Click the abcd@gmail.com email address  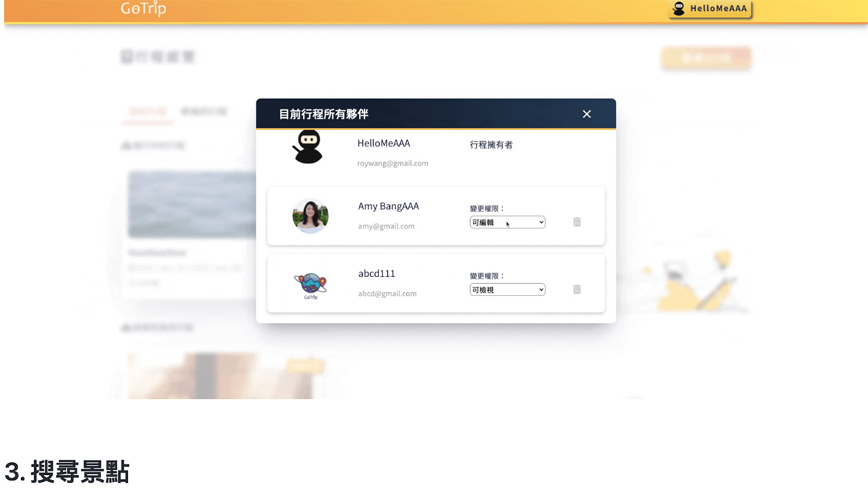387,293
